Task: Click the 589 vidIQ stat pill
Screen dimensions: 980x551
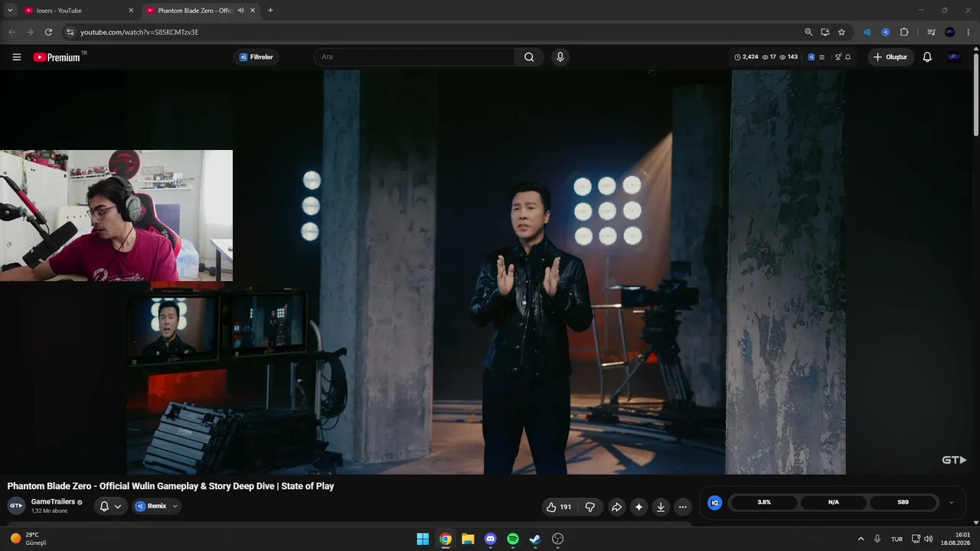Action: click(x=903, y=503)
